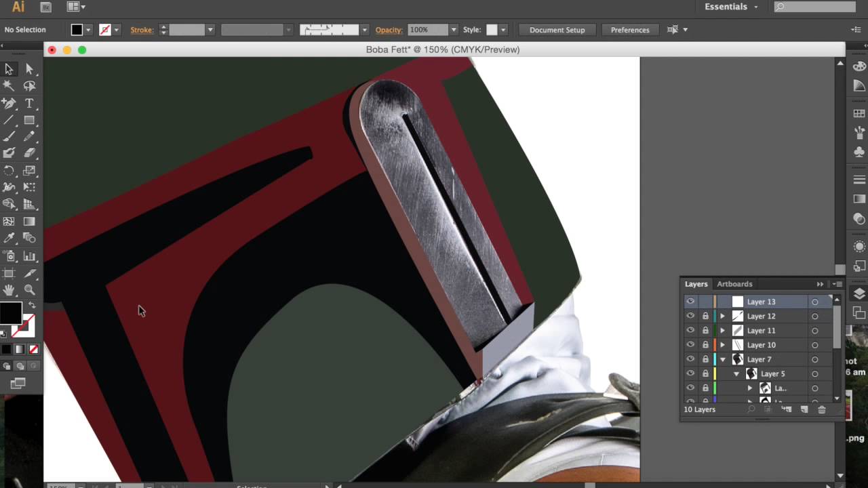Image resolution: width=868 pixels, height=488 pixels.
Task: Select the Paintbrush tool
Action: 9,137
